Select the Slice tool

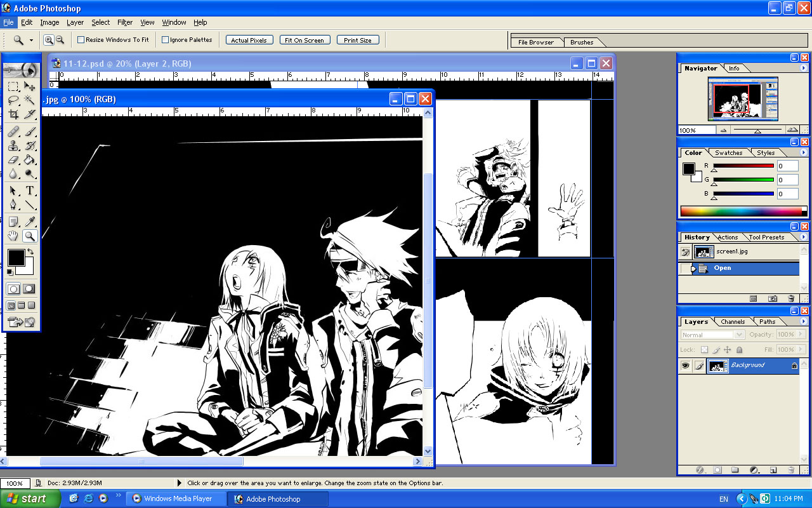(x=30, y=114)
